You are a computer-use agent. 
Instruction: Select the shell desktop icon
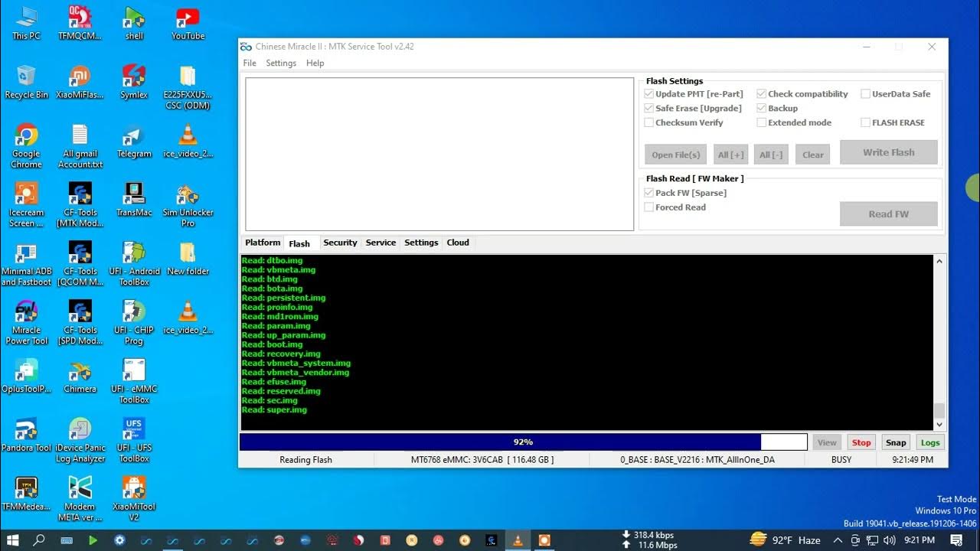[x=134, y=23]
